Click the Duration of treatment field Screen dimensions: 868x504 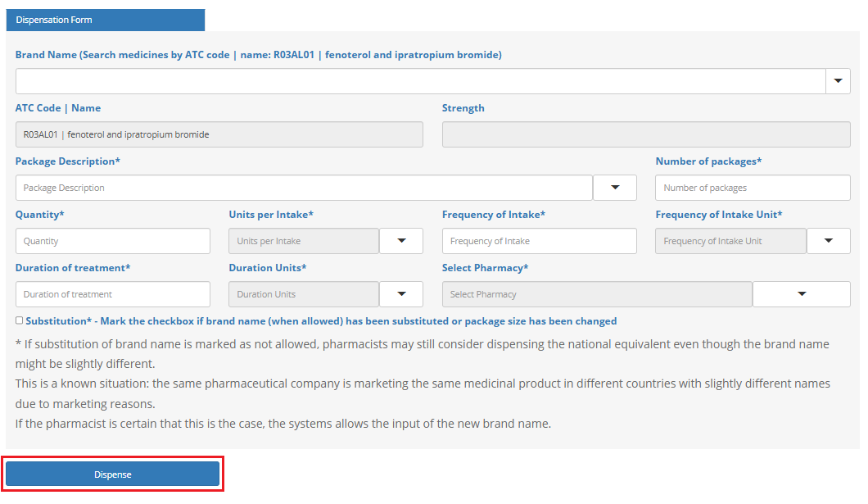[x=113, y=294]
